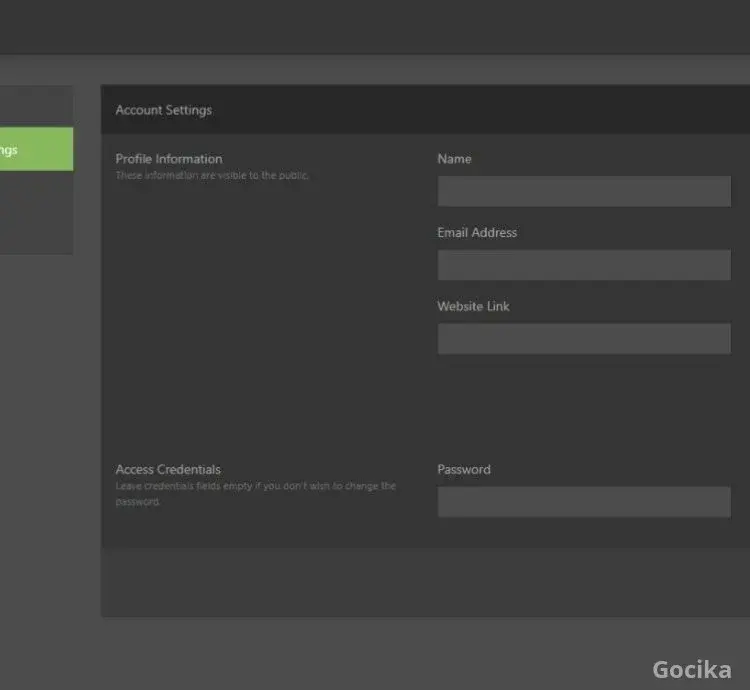Click the Name field label
This screenshot has height=690, width=750.
point(454,159)
